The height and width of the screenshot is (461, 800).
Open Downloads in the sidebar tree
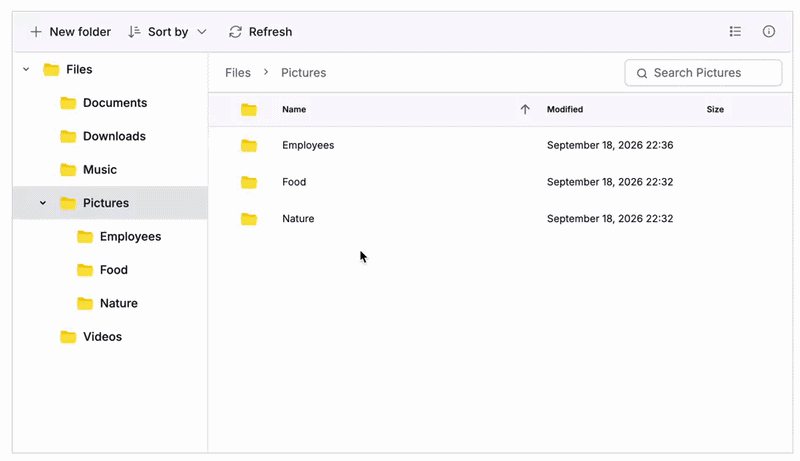tap(110, 136)
